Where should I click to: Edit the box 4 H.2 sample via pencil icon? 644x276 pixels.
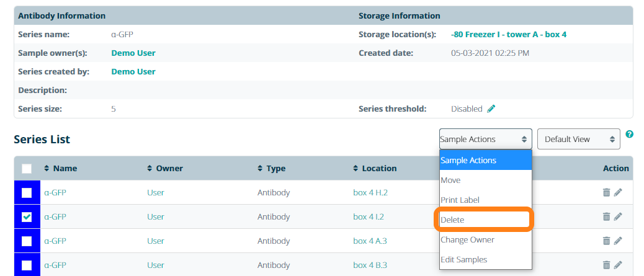tap(618, 192)
